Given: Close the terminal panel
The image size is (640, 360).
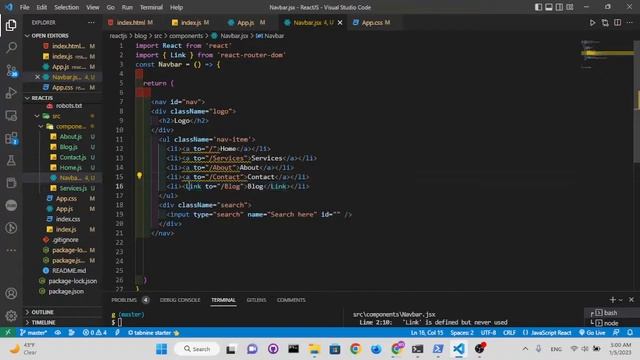Looking at the screenshot, I should click(631, 300).
